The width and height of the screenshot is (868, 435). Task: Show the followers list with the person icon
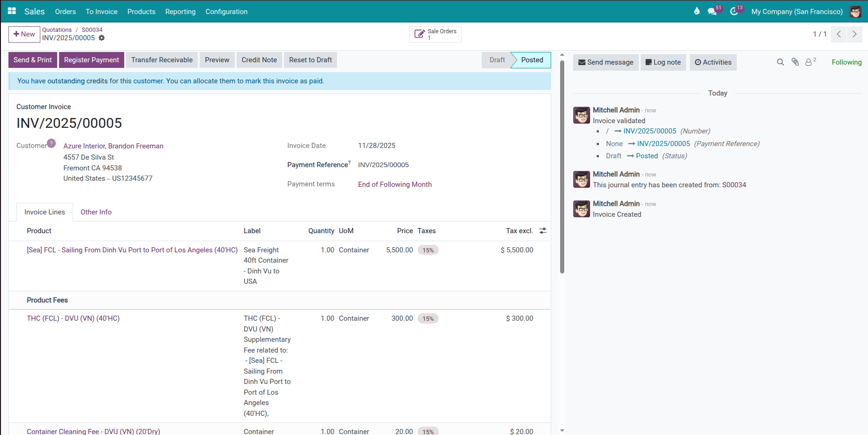809,62
